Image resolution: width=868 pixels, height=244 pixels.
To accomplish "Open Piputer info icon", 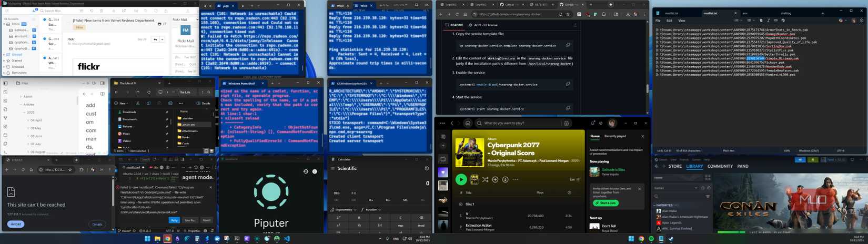I will (315, 171).
